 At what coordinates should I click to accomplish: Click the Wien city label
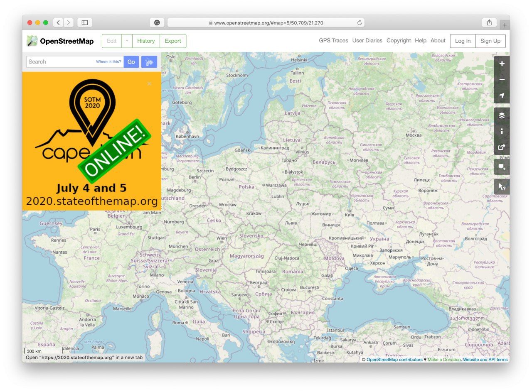click(x=222, y=238)
